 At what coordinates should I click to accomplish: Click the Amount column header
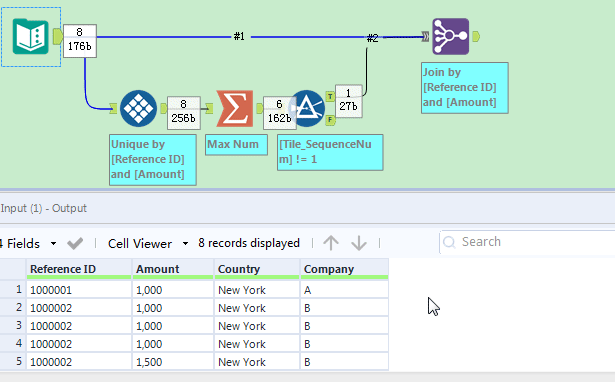tap(173, 269)
